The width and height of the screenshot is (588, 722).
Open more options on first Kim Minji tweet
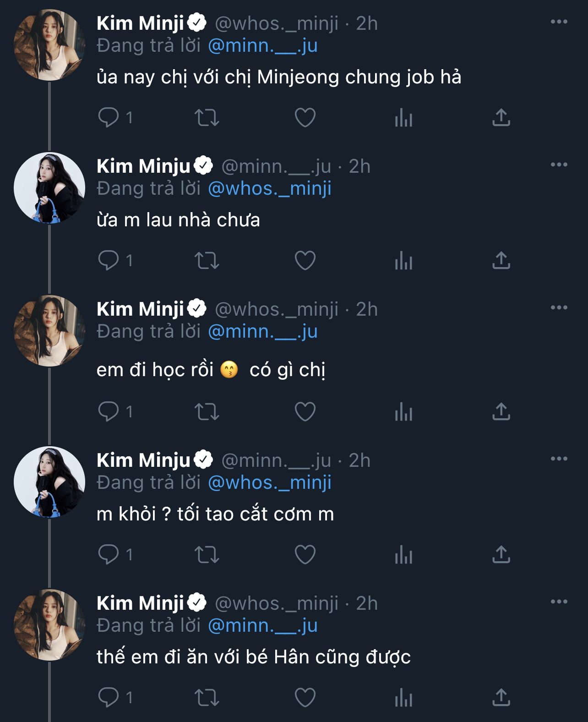[x=559, y=22]
